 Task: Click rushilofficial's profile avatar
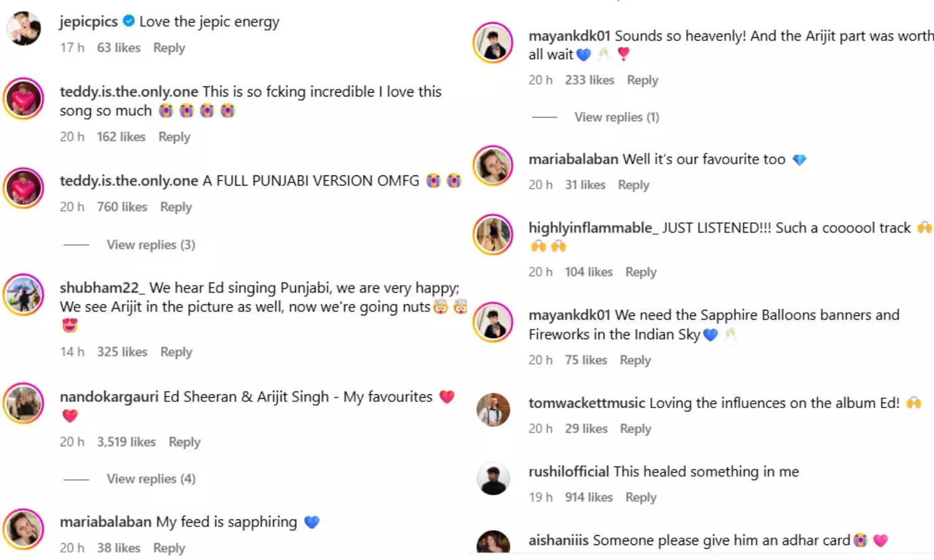(493, 479)
